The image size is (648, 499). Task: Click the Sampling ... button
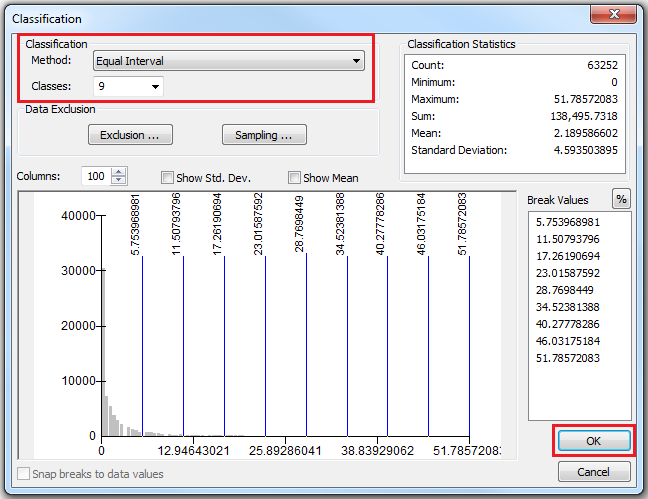[x=264, y=135]
